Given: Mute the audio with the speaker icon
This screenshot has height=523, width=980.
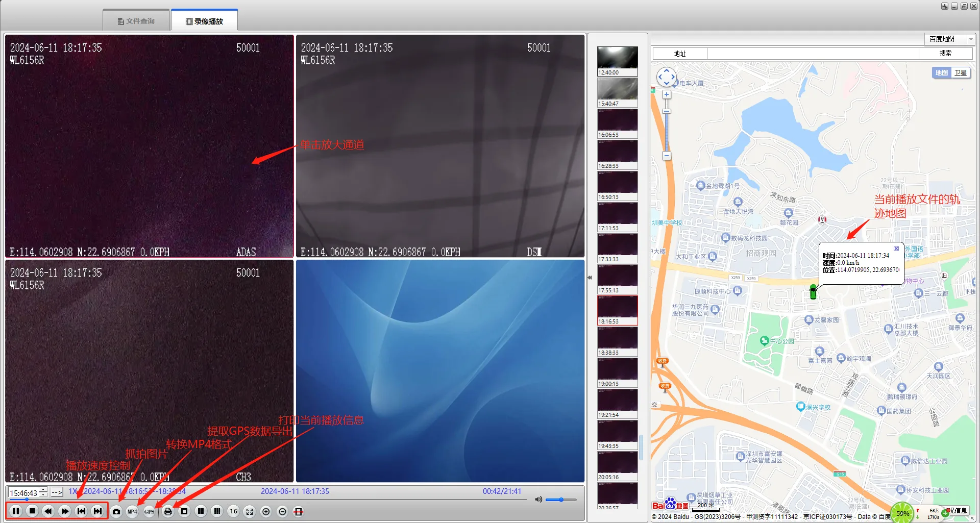Looking at the screenshot, I should click(x=538, y=500).
